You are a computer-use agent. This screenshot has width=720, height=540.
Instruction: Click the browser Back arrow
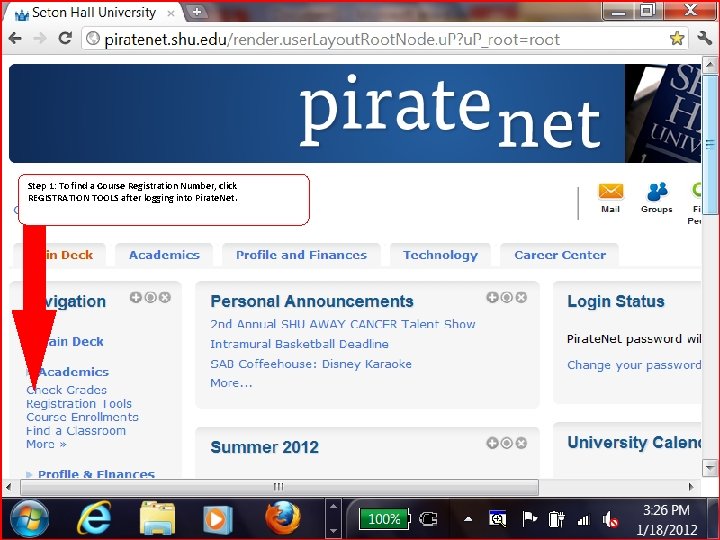click(15, 38)
